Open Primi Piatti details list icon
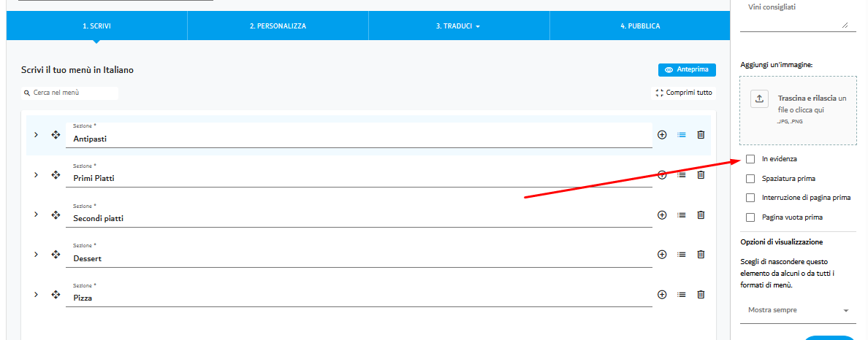The height and width of the screenshot is (340, 868). pyautogui.click(x=682, y=174)
